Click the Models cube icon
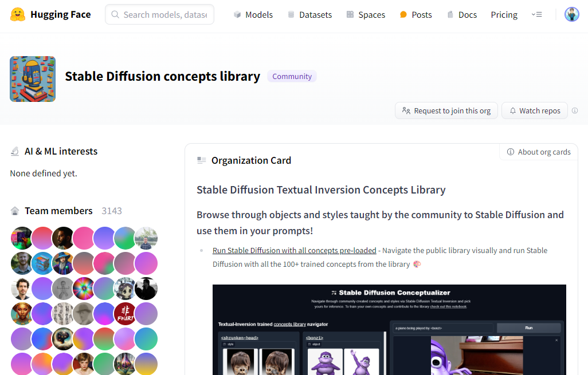Viewport: 588px width, 375px height. 237,15
